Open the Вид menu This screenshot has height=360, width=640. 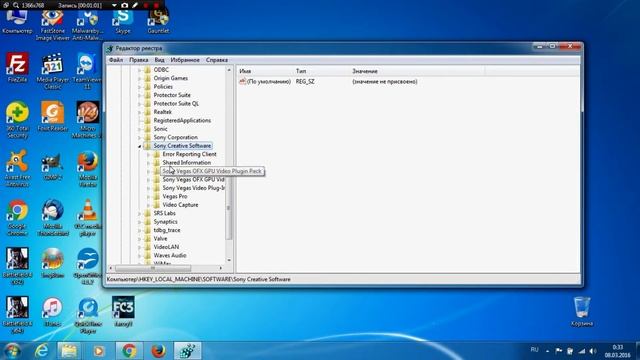point(159,60)
